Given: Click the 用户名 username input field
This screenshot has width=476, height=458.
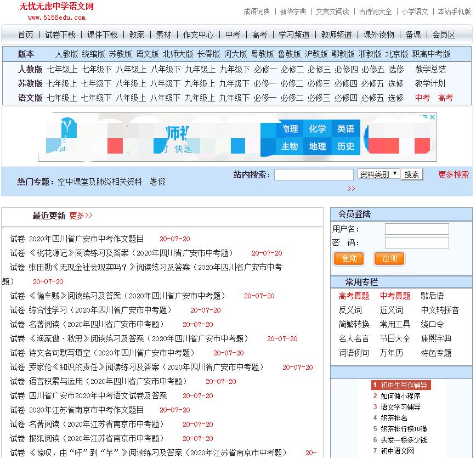Looking at the screenshot, I should point(417,229).
